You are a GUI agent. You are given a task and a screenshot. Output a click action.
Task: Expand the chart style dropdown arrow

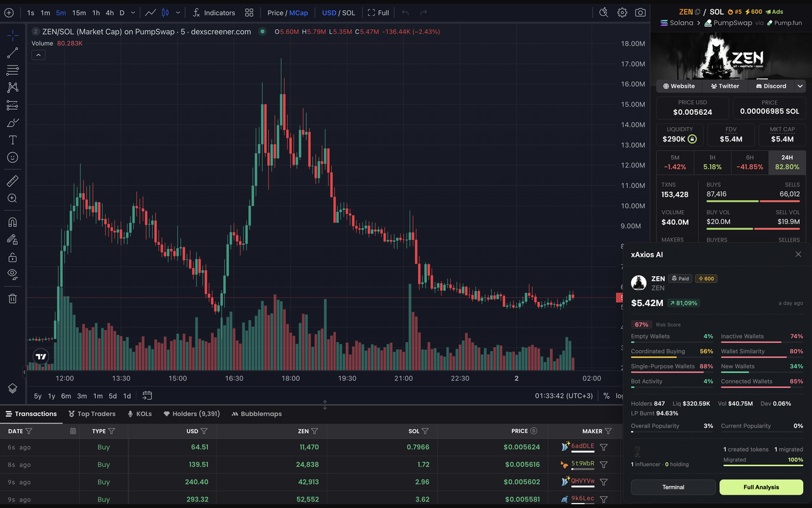click(x=178, y=13)
